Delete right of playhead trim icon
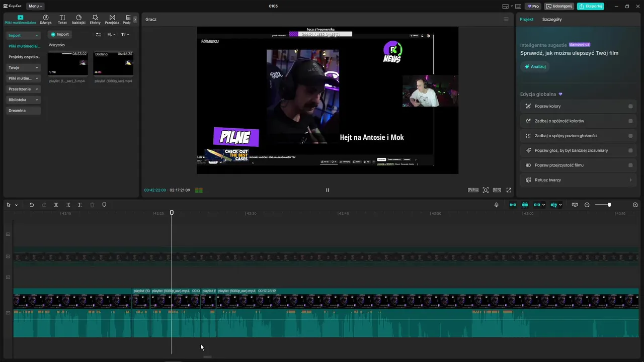 point(80,205)
